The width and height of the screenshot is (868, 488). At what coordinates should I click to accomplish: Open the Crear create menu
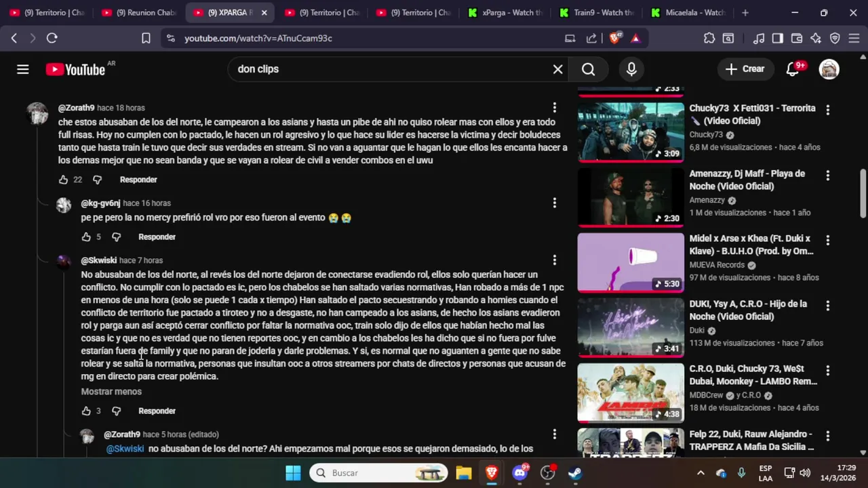pos(745,69)
